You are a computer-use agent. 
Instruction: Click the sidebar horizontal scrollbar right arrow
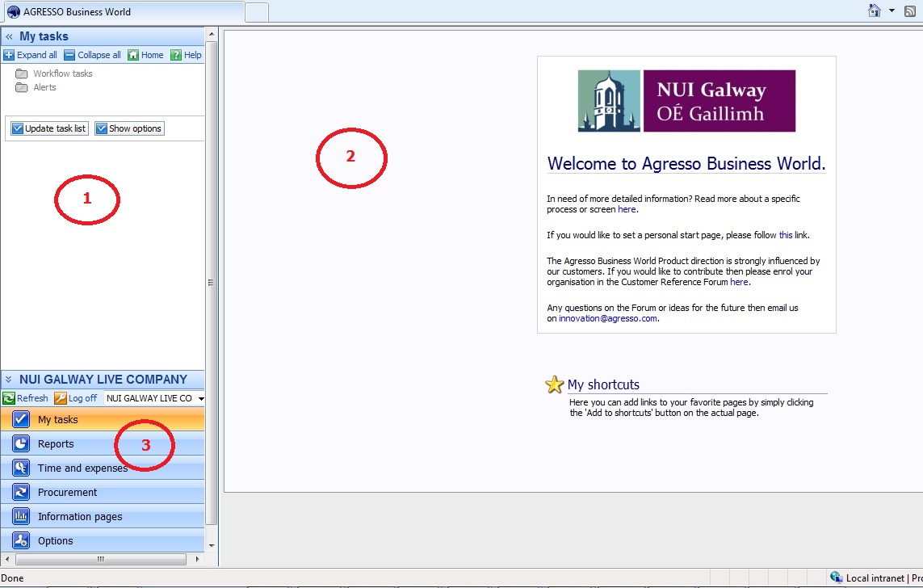197,559
